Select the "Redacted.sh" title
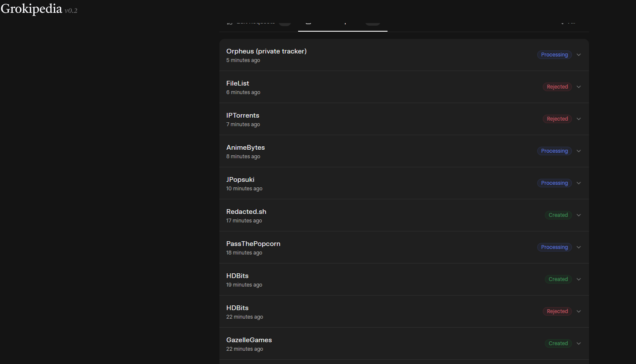Viewport: 636px width, 364px height. click(x=246, y=212)
